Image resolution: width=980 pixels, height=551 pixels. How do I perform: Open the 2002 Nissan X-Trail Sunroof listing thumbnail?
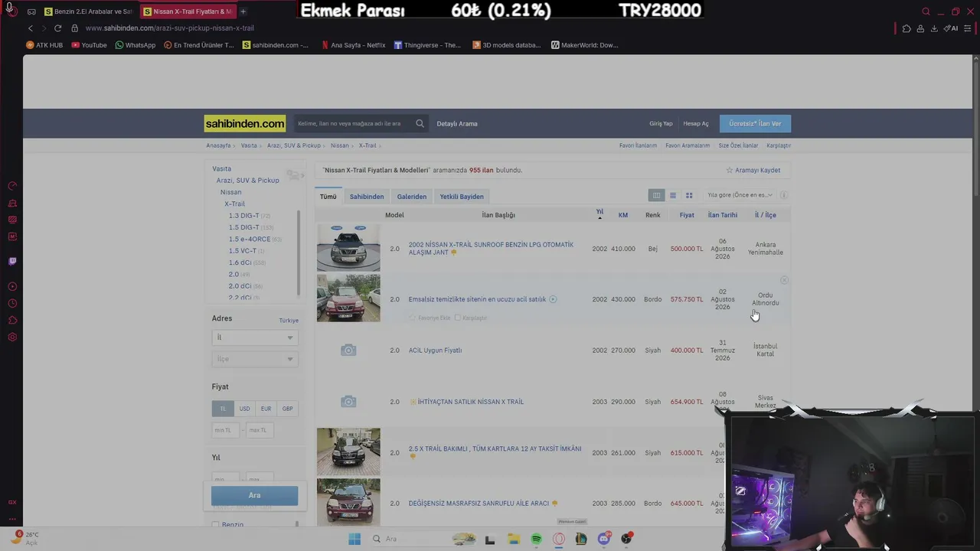pyautogui.click(x=348, y=248)
